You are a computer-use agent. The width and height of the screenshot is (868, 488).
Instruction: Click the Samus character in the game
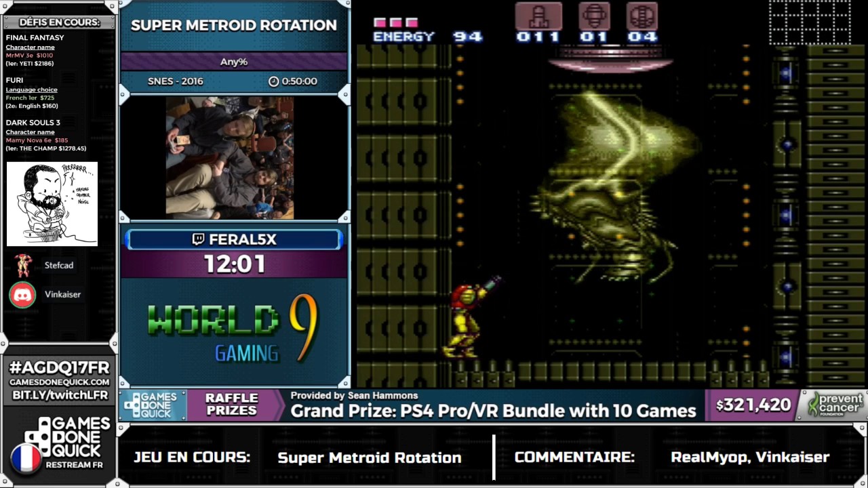(x=470, y=318)
